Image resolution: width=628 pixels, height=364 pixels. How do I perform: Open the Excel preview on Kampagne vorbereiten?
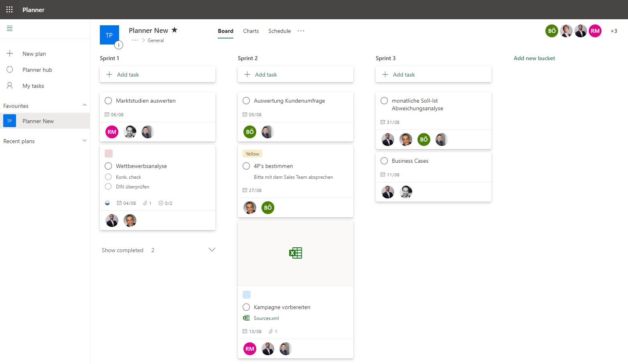296,253
